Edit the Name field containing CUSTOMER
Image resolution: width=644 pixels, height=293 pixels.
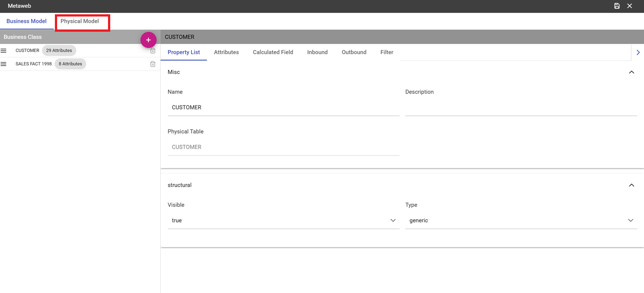[x=283, y=108]
